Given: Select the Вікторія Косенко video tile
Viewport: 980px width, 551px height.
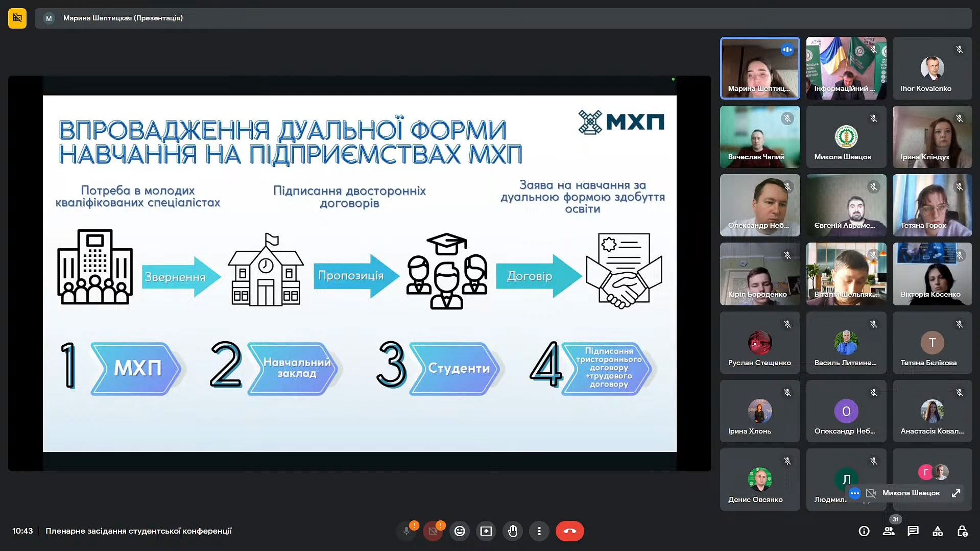Looking at the screenshot, I should [x=933, y=274].
